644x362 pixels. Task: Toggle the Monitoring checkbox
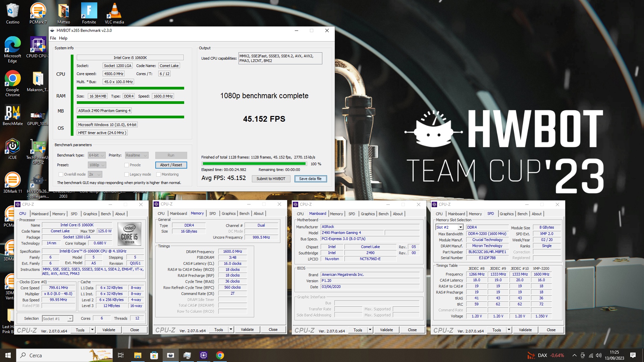158,174
